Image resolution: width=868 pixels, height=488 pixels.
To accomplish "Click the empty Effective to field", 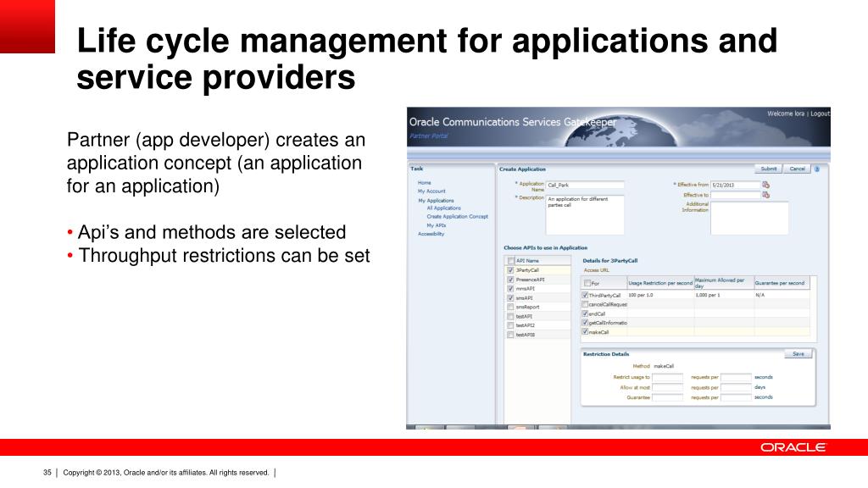I will pyautogui.click(x=736, y=195).
